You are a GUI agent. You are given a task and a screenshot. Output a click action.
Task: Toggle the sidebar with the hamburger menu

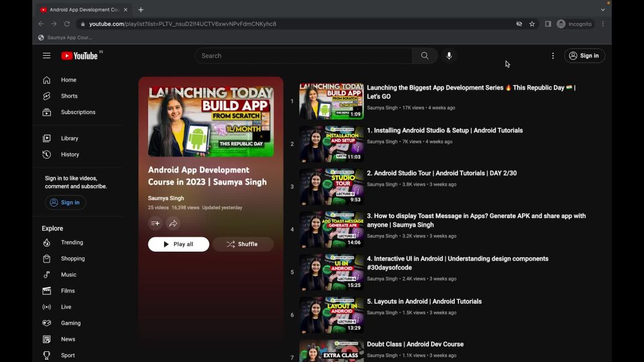46,55
